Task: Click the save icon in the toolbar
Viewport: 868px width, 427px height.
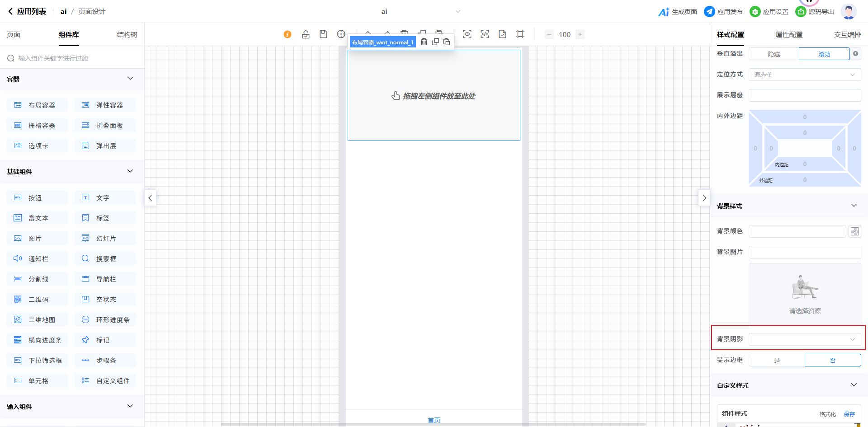Action: (323, 34)
